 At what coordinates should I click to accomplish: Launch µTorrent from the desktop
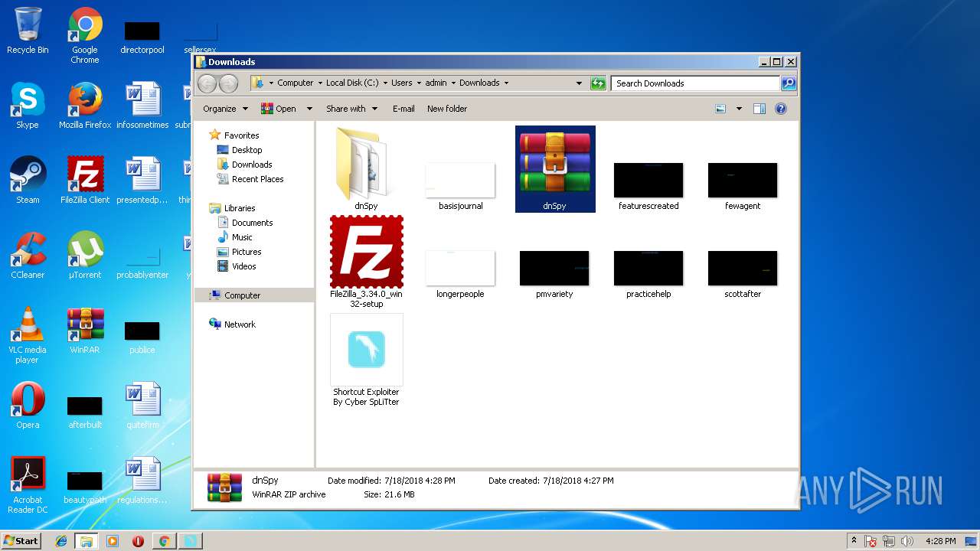pyautogui.click(x=85, y=256)
